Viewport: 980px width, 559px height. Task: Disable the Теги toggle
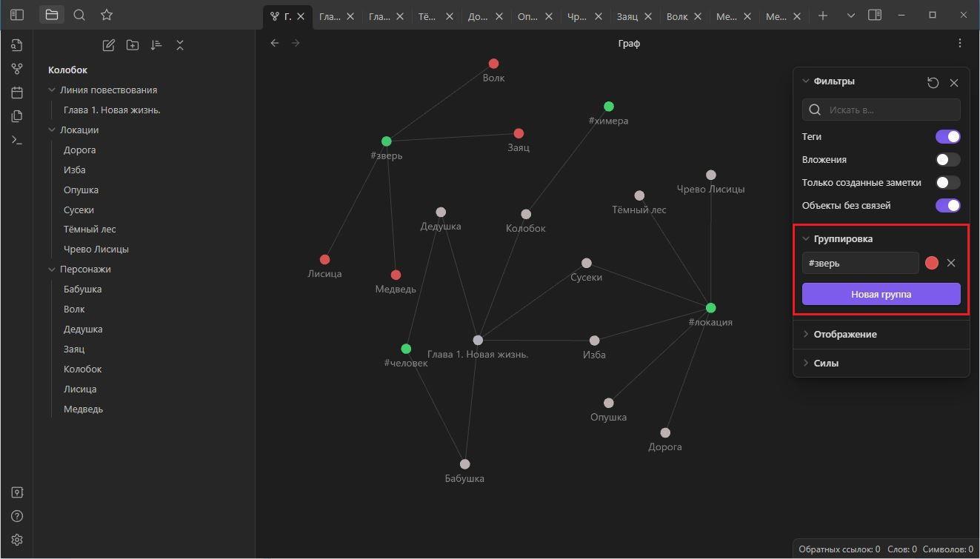pyautogui.click(x=948, y=136)
